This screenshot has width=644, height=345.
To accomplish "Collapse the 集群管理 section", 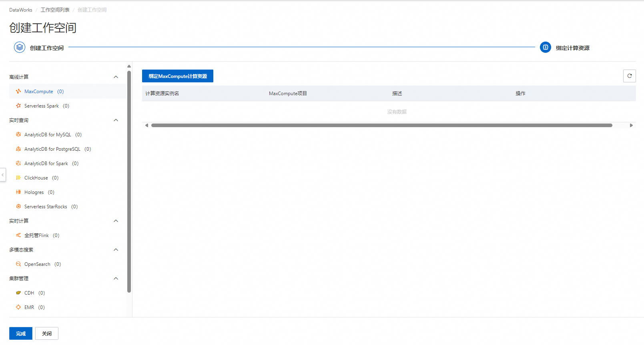I will point(116,279).
